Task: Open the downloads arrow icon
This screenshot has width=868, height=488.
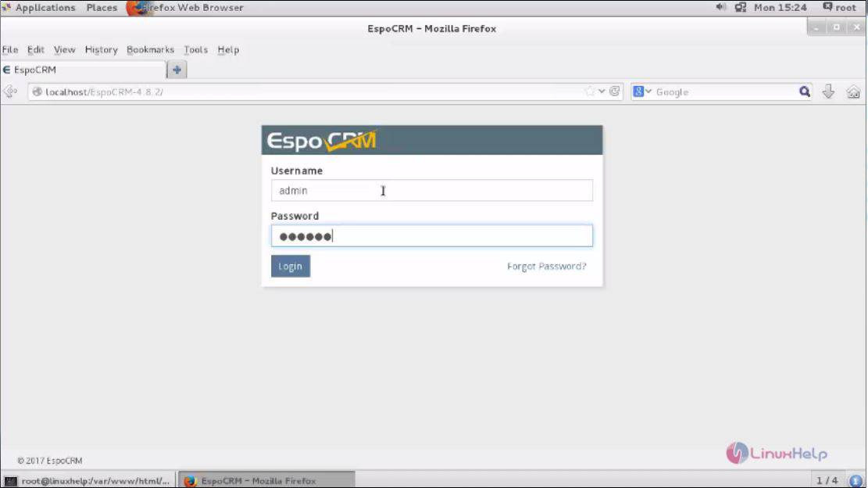Action: pos(828,91)
